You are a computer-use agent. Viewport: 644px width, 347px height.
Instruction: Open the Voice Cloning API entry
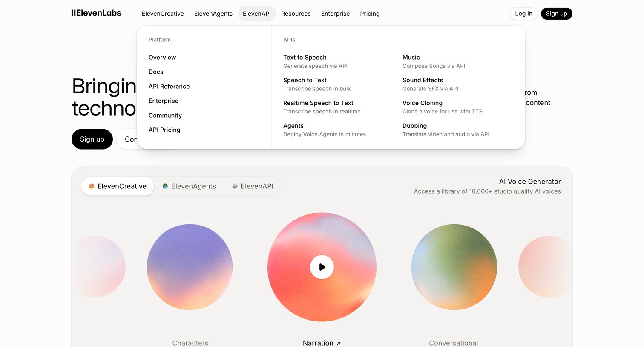point(443,107)
